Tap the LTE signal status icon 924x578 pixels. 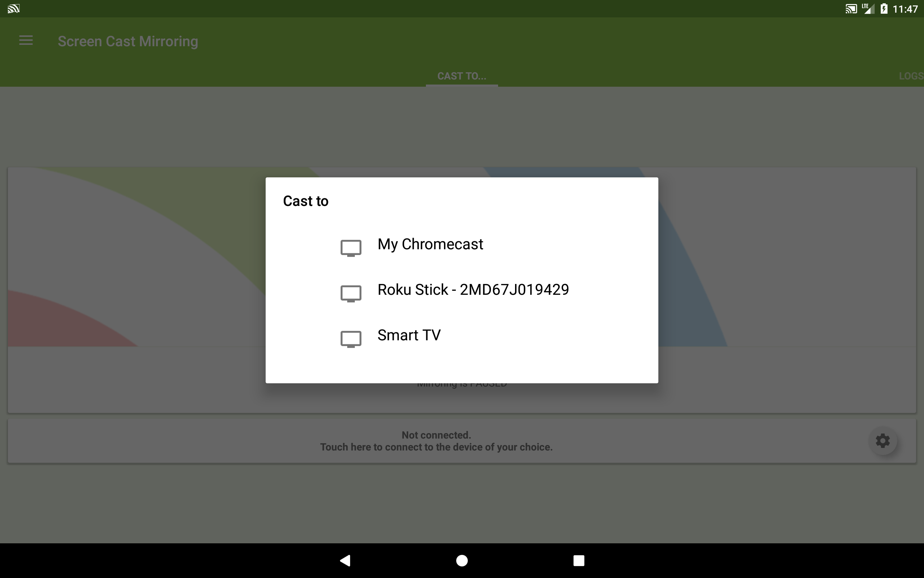coord(868,8)
